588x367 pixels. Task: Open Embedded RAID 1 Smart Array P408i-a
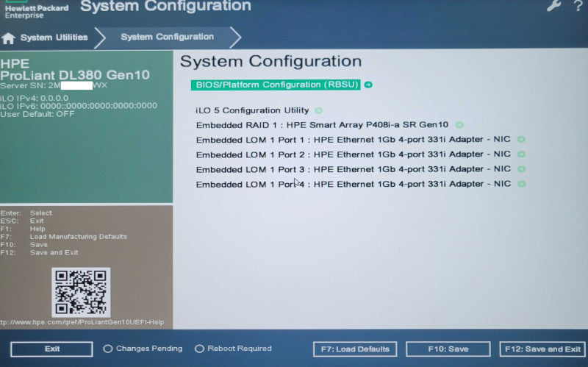click(x=322, y=125)
